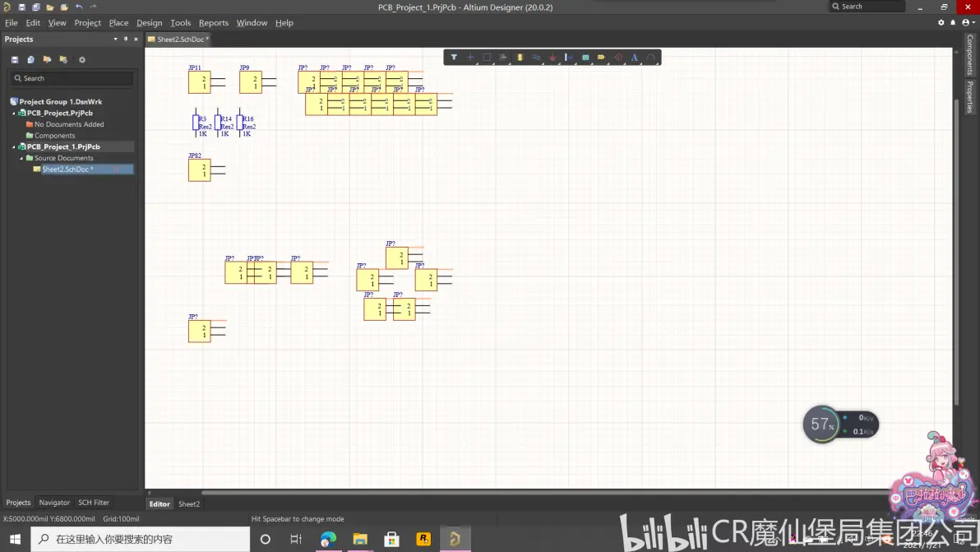The height and width of the screenshot is (552, 980).
Task: Open the Reports menu
Action: pos(214,22)
